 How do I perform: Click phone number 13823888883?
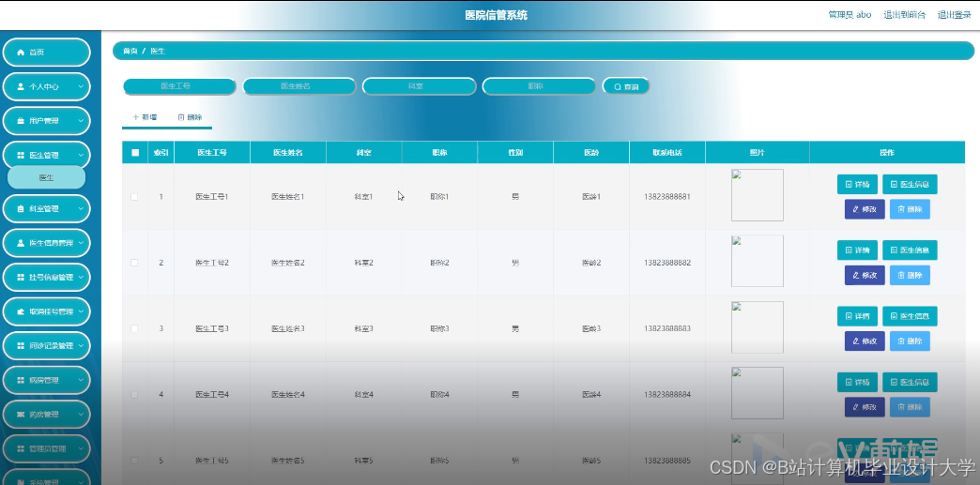pos(666,328)
